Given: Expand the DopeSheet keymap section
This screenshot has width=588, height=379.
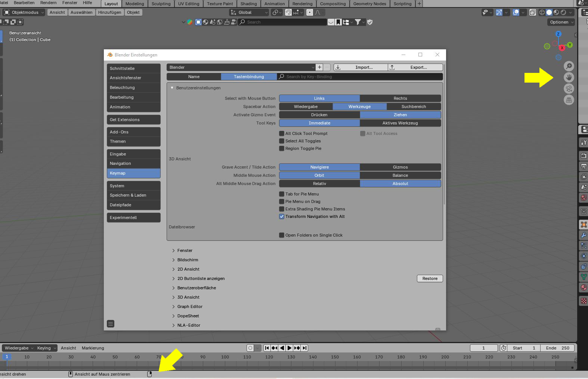Looking at the screenshot, I should (x=173, y=316).
